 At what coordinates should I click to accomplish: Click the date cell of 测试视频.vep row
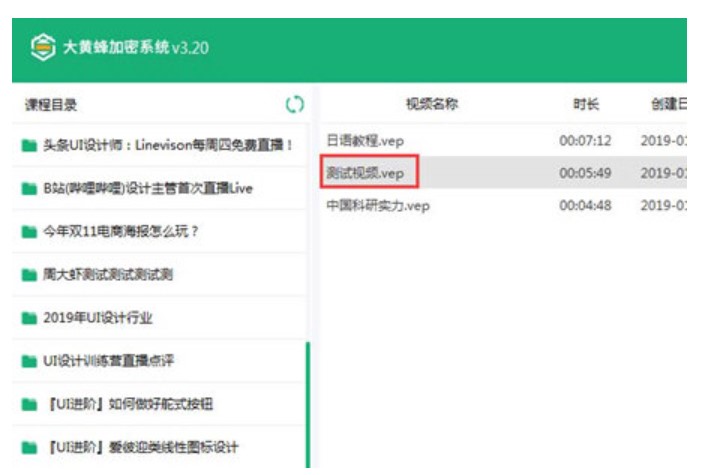tap(663, 173)
